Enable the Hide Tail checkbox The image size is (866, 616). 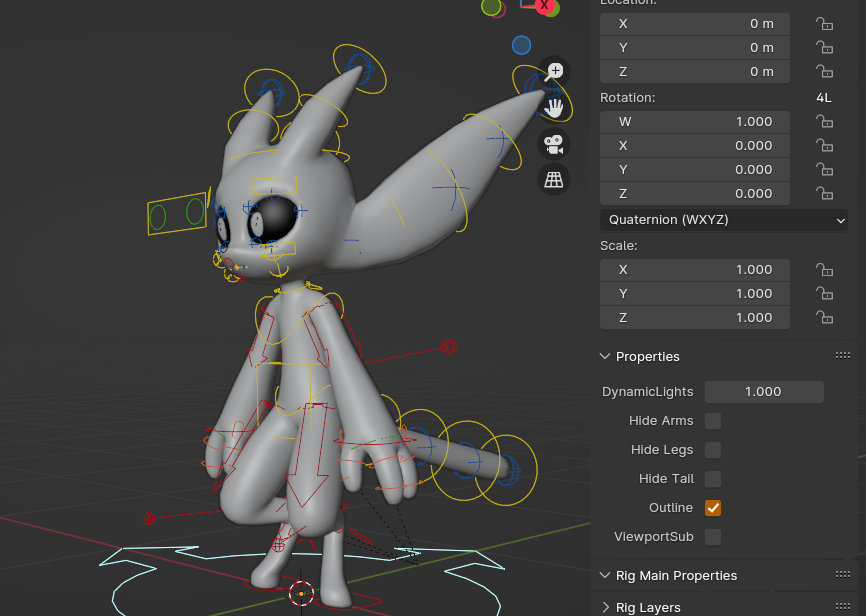pyautogui.click(x=713, y=479)
